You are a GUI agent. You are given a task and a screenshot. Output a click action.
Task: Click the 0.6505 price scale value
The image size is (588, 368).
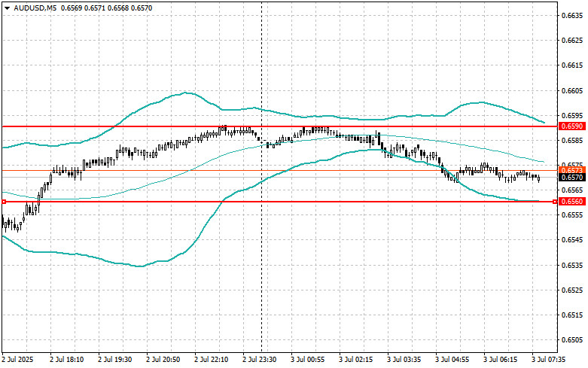tap(572, 340)
